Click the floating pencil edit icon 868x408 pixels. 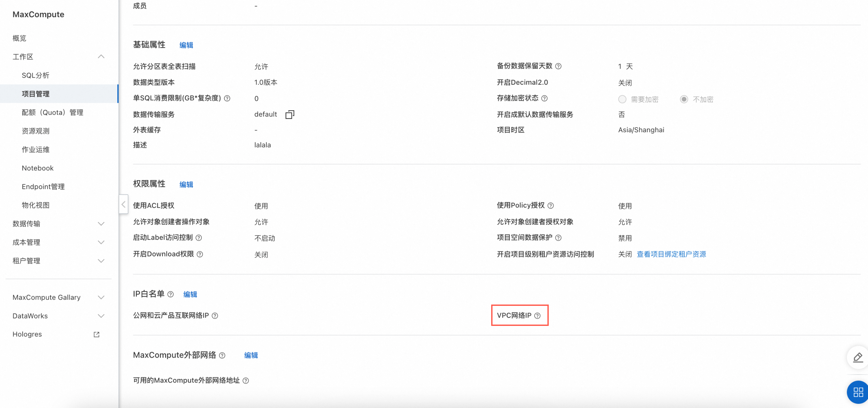point(858,358)
